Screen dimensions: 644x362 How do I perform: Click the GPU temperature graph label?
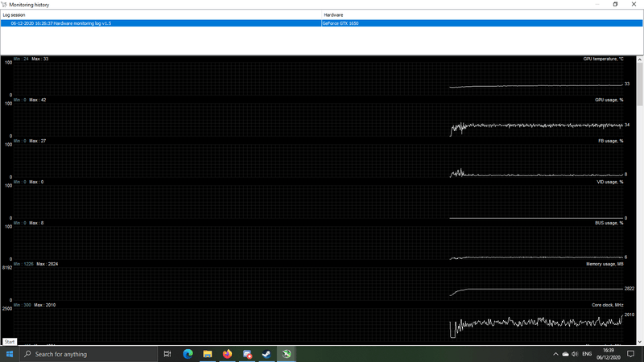(x=603, y=59)
